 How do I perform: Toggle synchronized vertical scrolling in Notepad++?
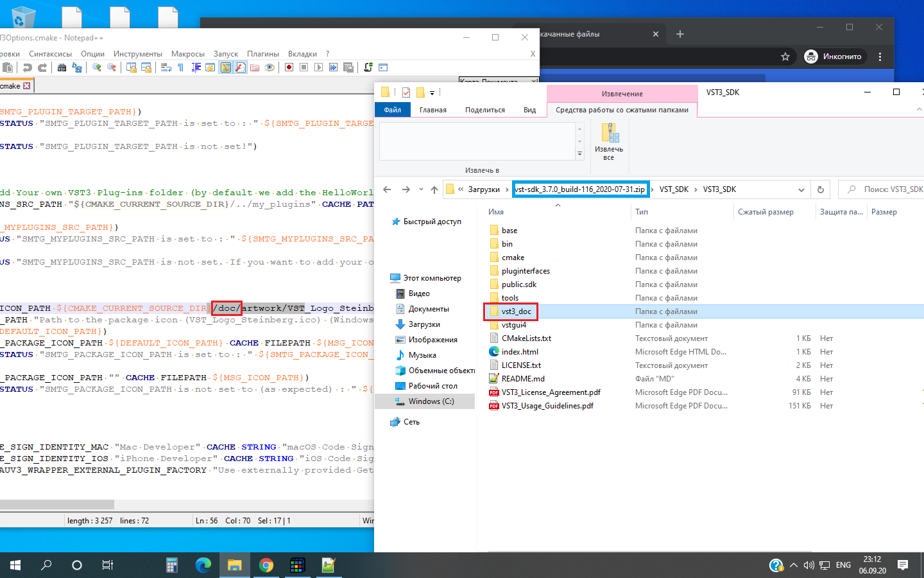[x=131, y=67]
